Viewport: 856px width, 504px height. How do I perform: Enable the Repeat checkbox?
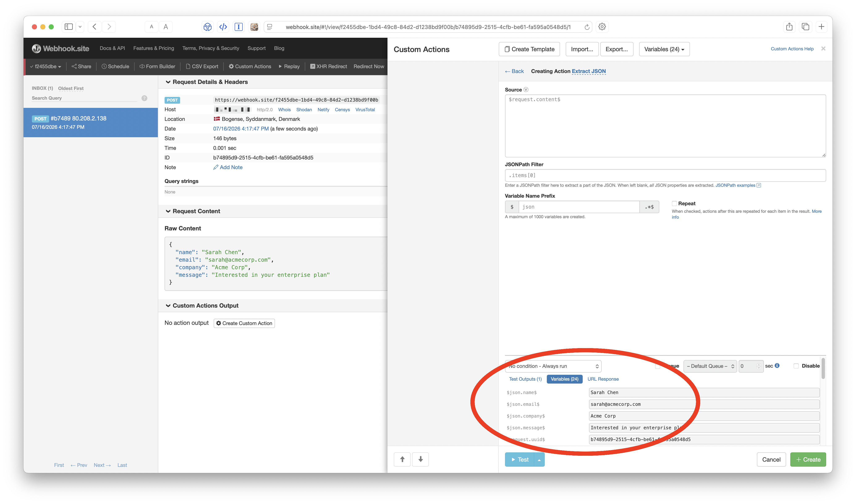coord(674,204)
